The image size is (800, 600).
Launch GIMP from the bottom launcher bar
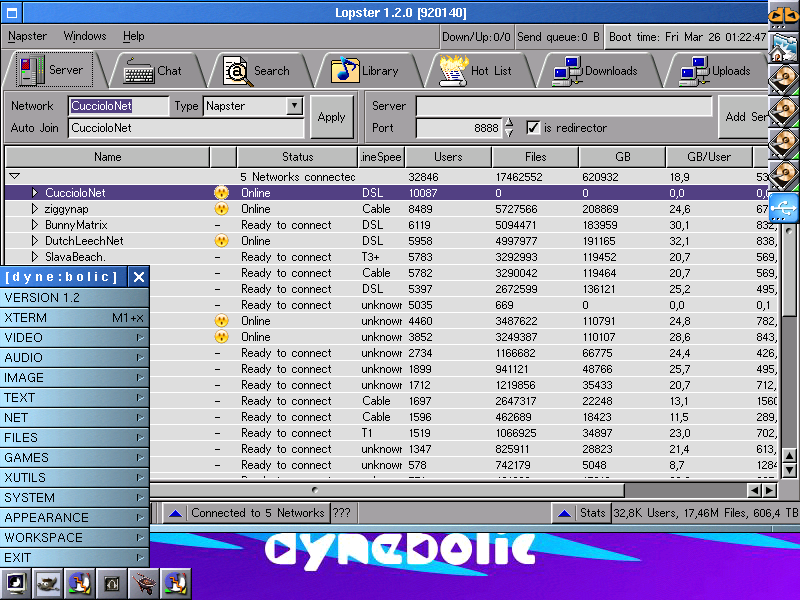tap(48, 583)
